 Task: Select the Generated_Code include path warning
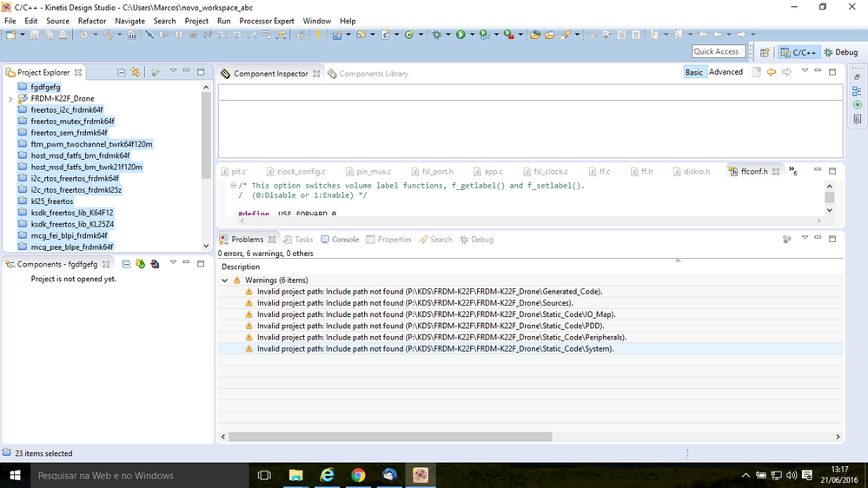[530, 292]
